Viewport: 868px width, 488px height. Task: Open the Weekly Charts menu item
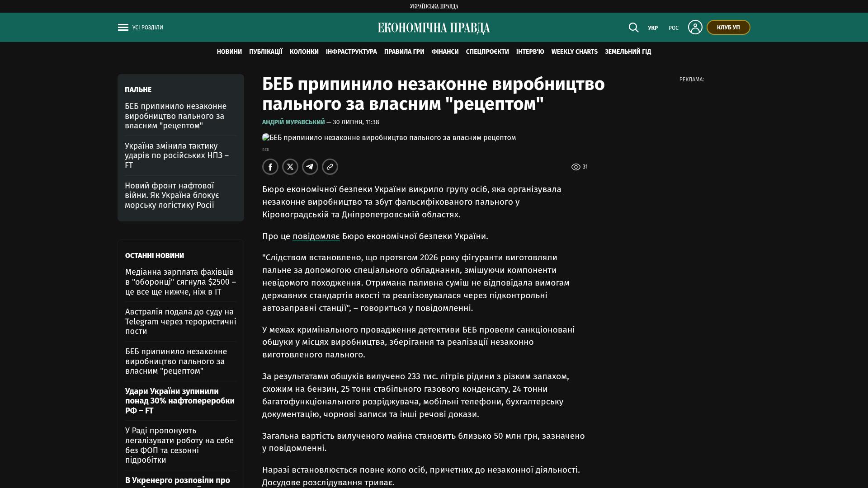click(575, 52)
